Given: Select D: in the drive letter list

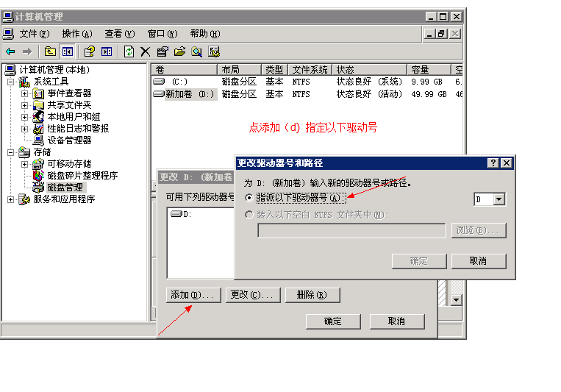Looking at the screenshot, I should click(x=182, y=214).
